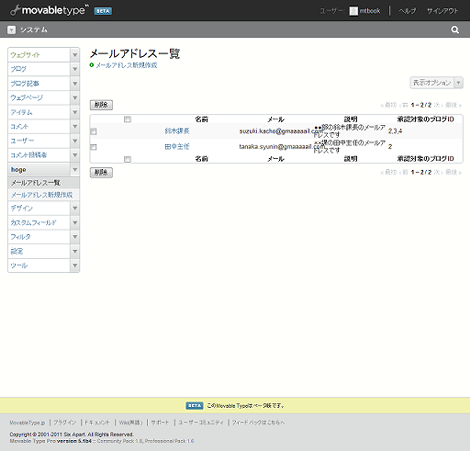The height and width of the screenshot is (451, 470).
Task: Open the 田中主任 entry
Action: point(177,146)
